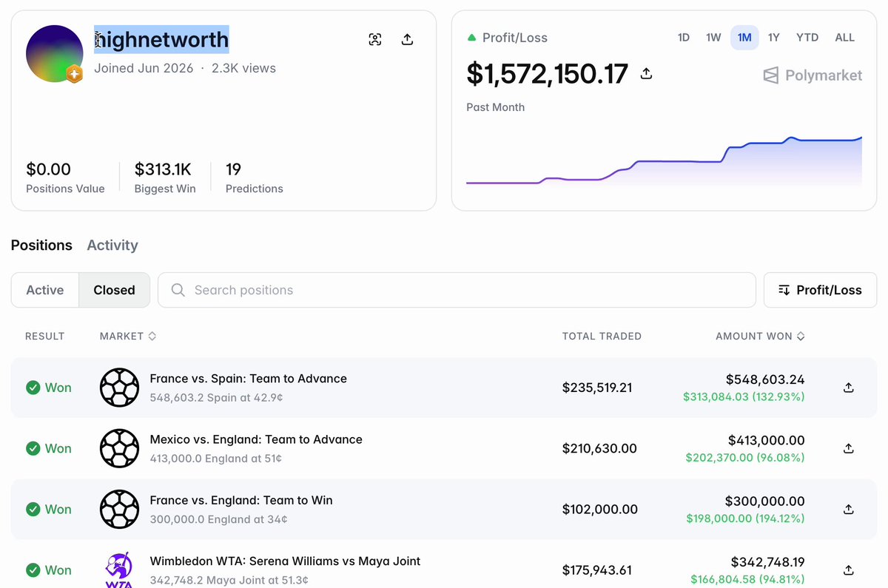Switch to the Activity tab

[x=112, y=246]
